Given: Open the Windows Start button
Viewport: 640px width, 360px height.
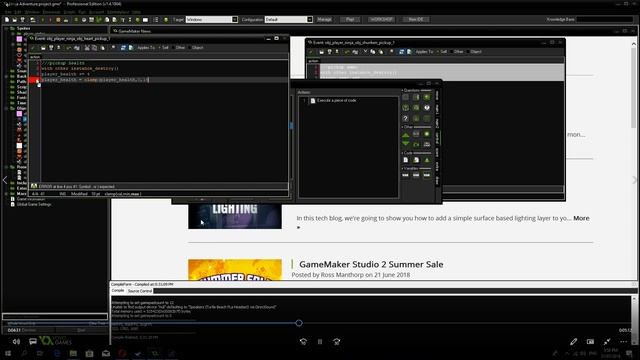Looking at the screenshot, I should pyautogui.click(x=7, y=353).
